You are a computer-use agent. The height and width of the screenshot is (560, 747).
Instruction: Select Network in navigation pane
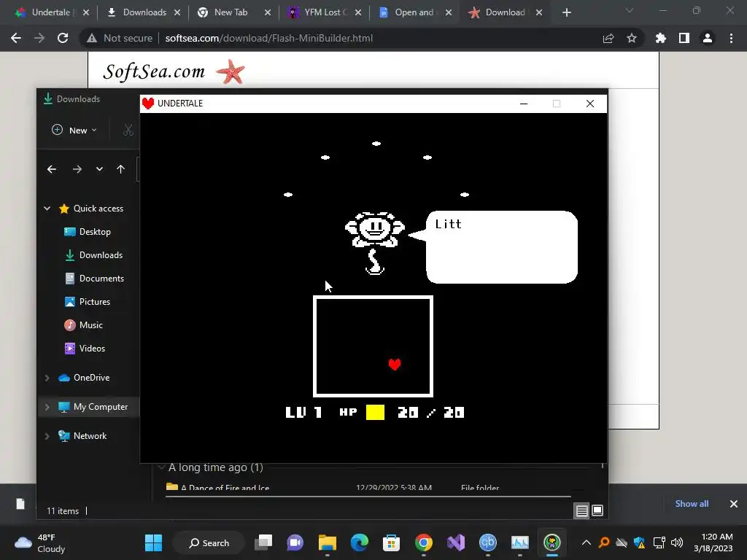[82, 436]
